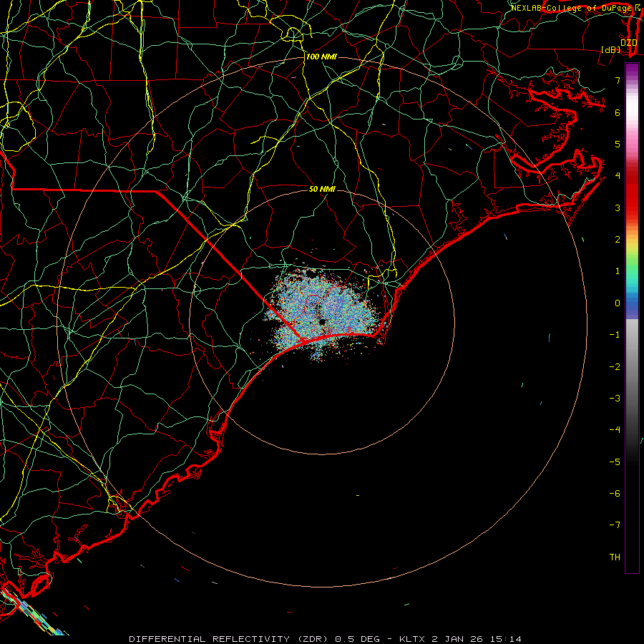Click the KLTX radar site identifier
The width and height of the screenshot is (644, 644).
[x=413, y=639]
